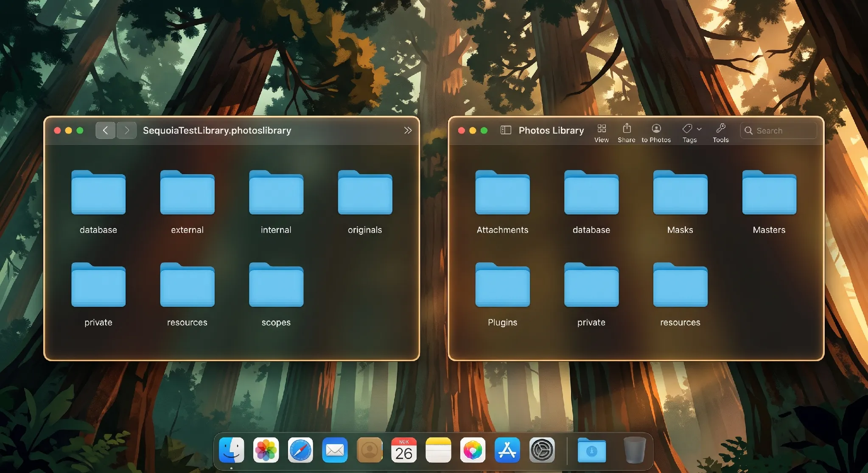Image resolution: width=868 pixels, height=473 pixels.
Task: Go back in SequoiaTestLibrary window
Action: pyautogui.click(x=106, y=130)
